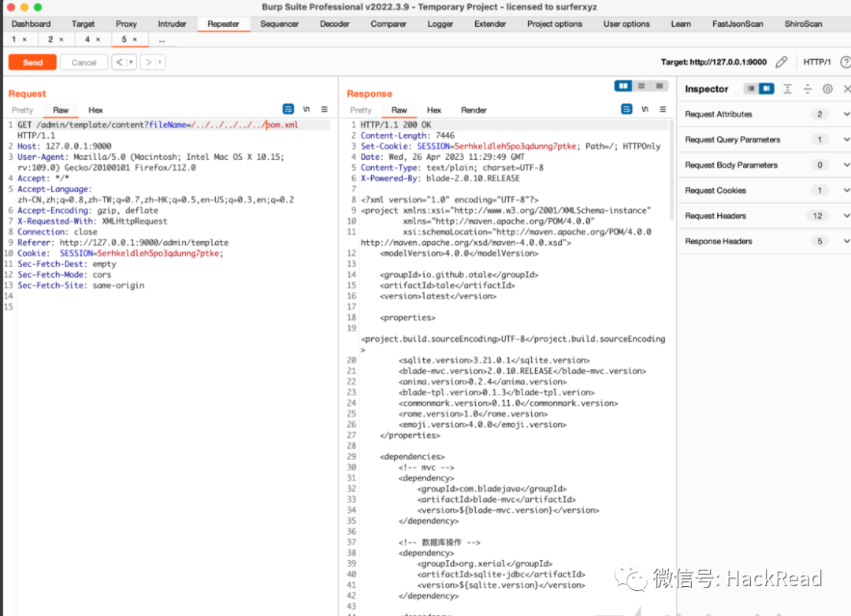851x616 pixels.
Task: Open the Dashboard tab
Action: (x=31, y=24)
